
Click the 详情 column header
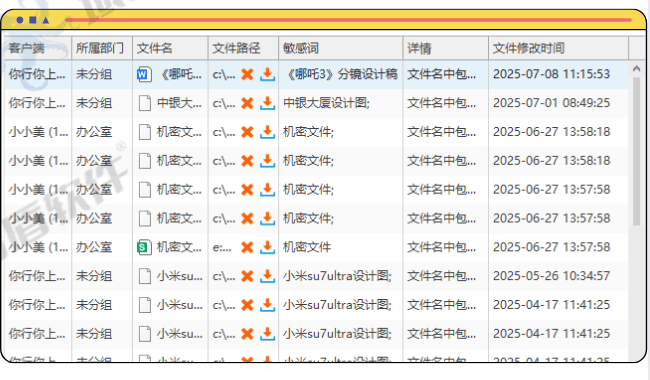(x=446, y=48)
